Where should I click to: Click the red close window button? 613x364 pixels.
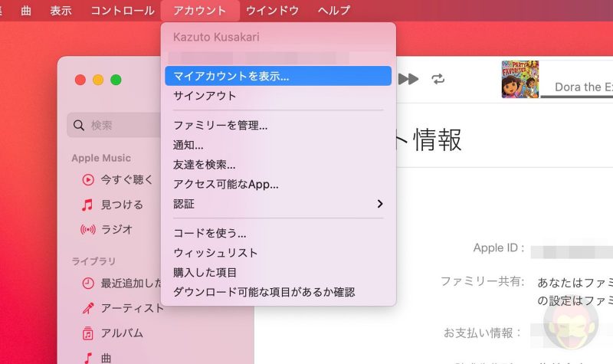coord(80,80)
